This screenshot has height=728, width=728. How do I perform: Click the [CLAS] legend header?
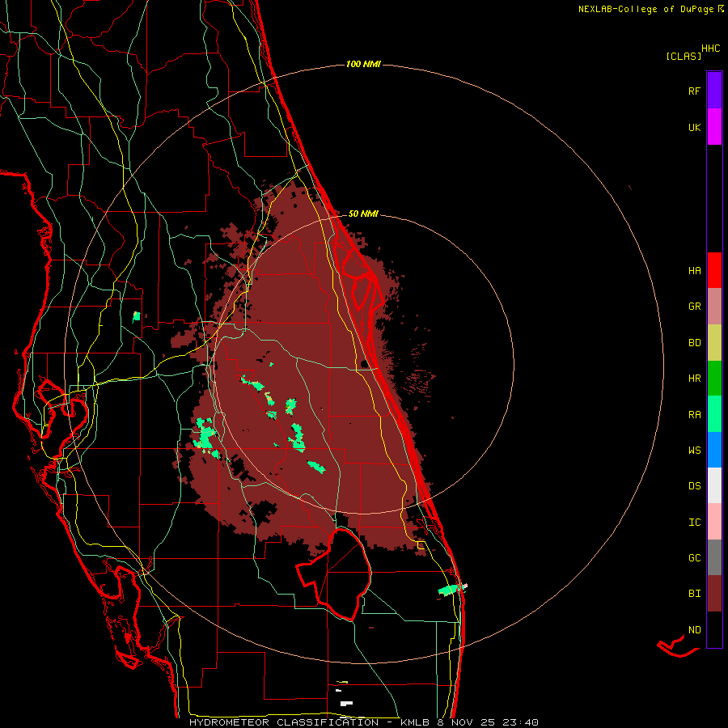[684, 56]
